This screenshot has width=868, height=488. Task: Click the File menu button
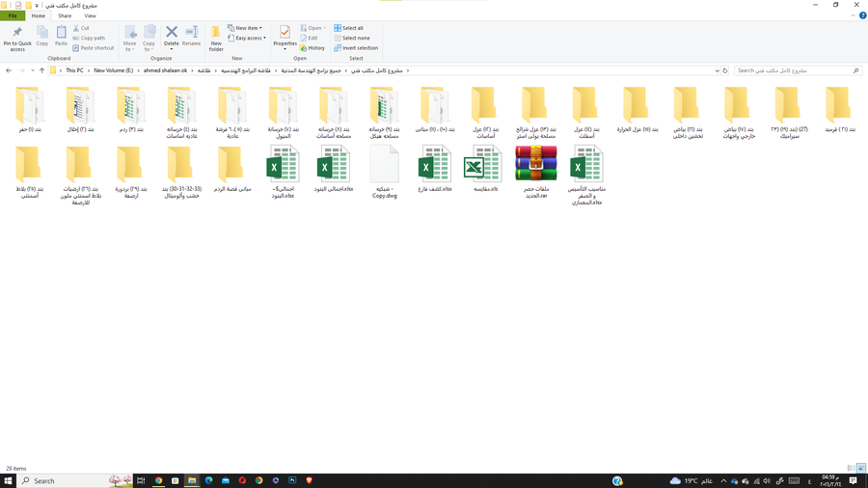[13, 15]
